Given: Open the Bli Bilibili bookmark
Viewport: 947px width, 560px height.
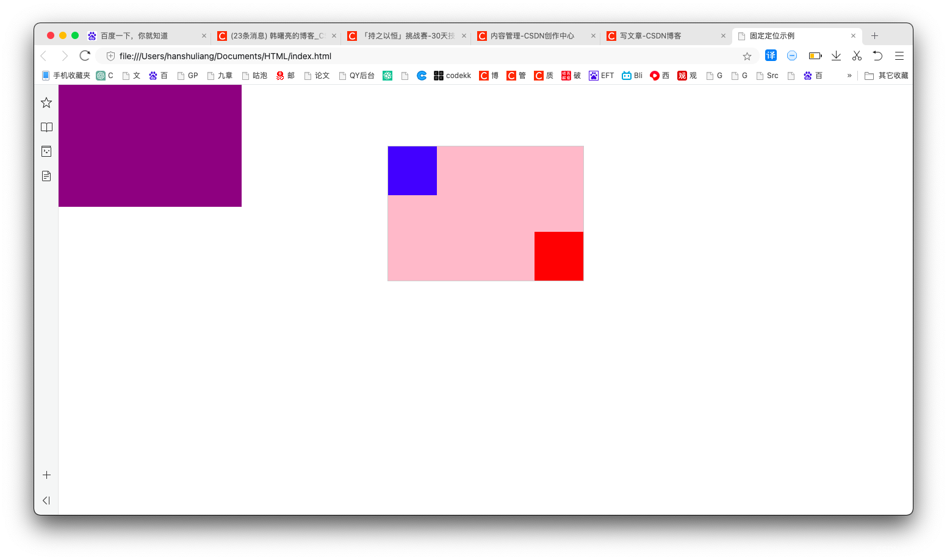Looking at the screenshot, I should [x=632, y=75].
